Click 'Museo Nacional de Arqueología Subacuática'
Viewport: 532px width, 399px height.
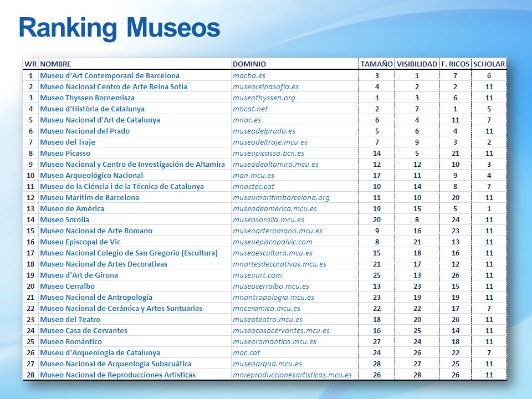pyautogui.click(x=116, y=364)
